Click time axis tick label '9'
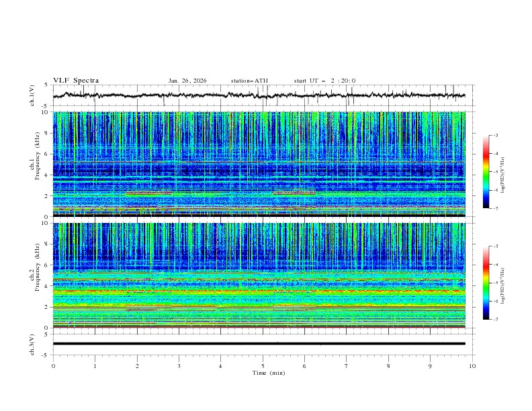Image resolution: width=532 pixels, height=411 pixels. (430, 366)
